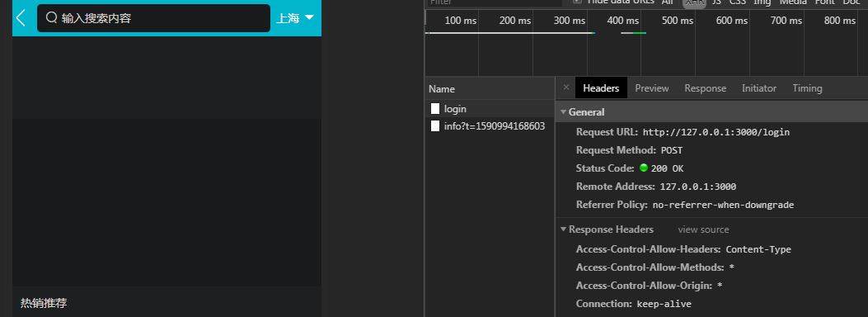The image size is (868, 317).
Task: Click the Access-Control-Allow-Methods header name
Action: tap(650, 267)
